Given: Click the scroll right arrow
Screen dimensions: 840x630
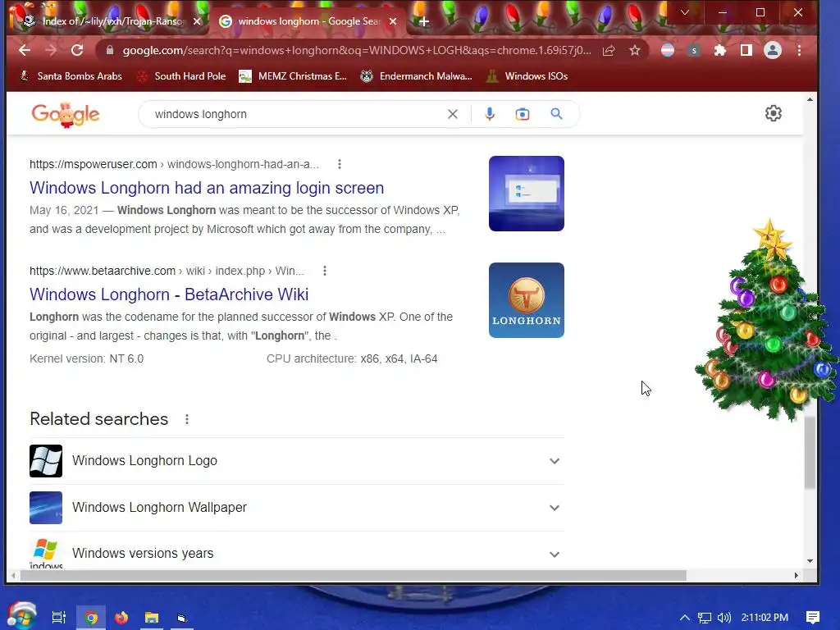Looking at the screenshot, I should tap(796, 575).
